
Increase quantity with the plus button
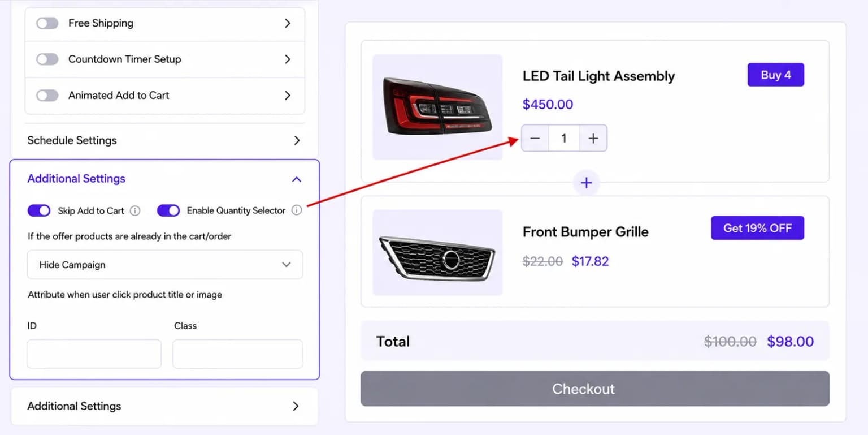[x=593, y=139]
